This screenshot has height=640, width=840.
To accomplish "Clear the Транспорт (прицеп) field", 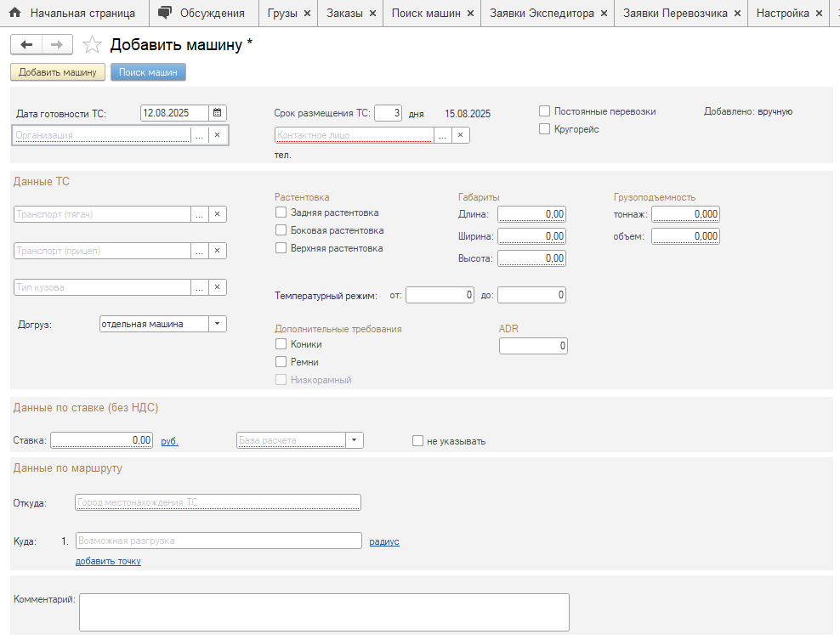I will (217, 251).
